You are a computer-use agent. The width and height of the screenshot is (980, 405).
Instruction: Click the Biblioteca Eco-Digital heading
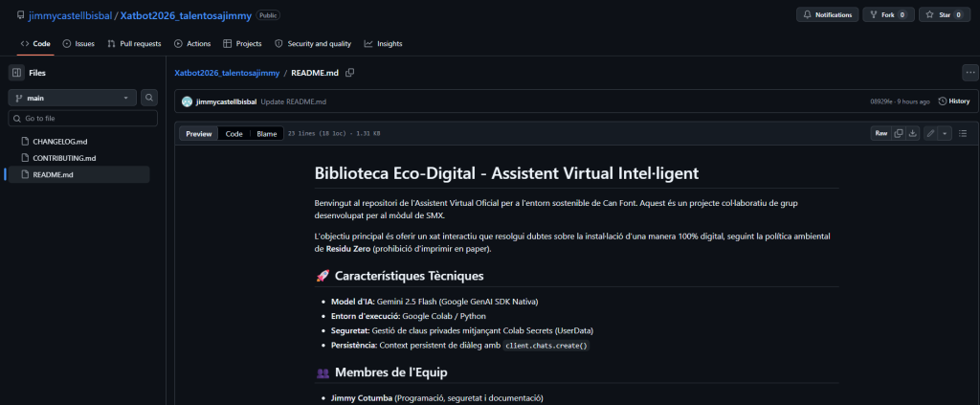pyautogui.click(x=507, y=173)
